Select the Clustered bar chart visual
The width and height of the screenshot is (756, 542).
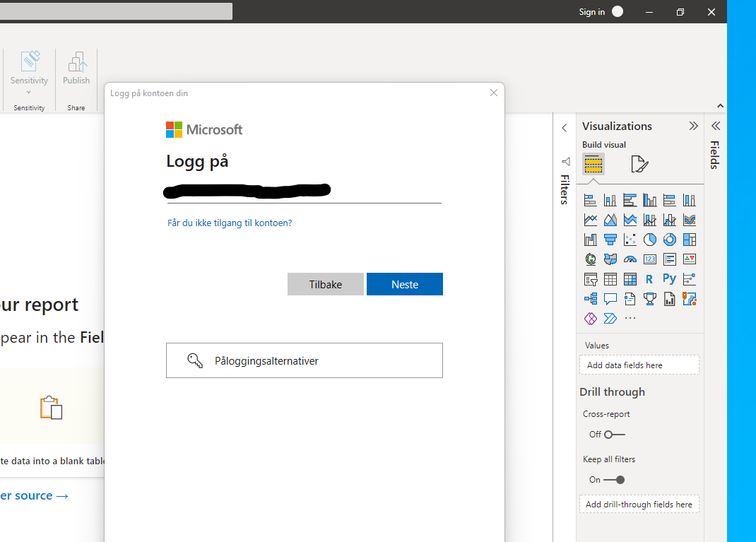tap(630, 200)
